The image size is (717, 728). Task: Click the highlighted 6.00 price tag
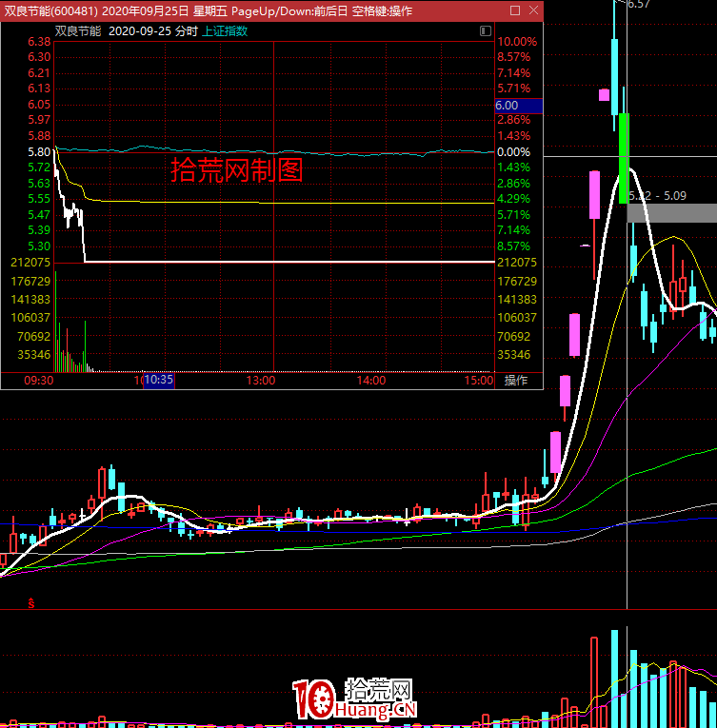click(519, 106)
